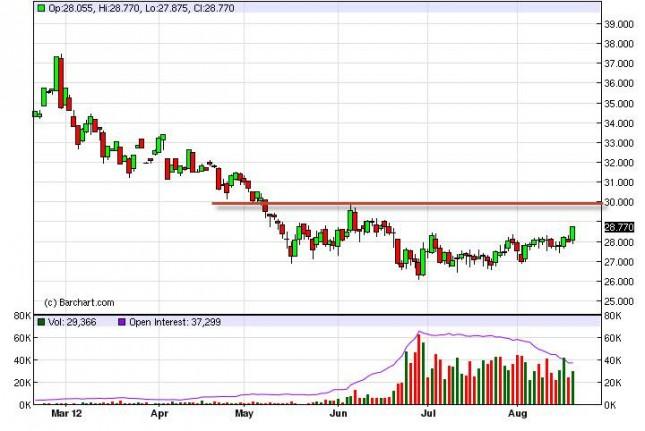Screen dimensions: 645x431
Task: Click the right 0K volume axis label
Action: (x=610, y=405)
